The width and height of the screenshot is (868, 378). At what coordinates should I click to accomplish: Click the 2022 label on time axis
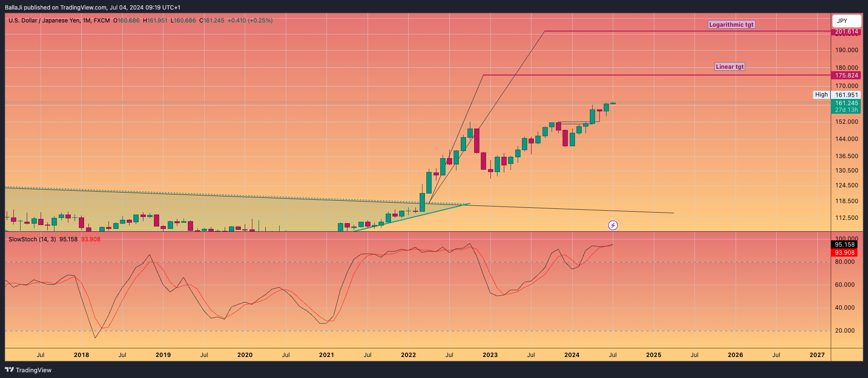pos(408,355)
